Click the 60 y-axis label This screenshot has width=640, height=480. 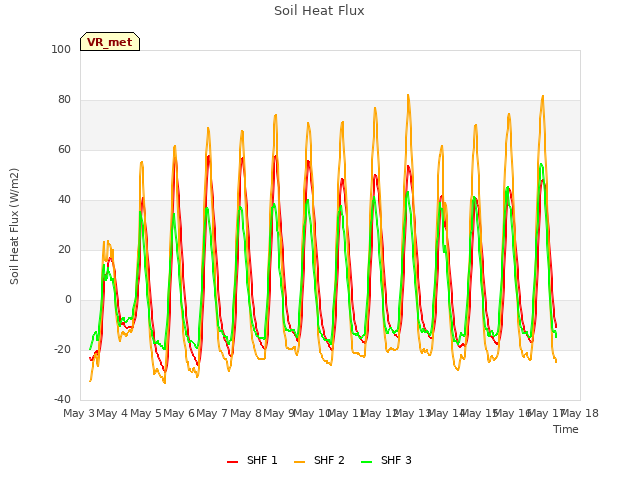coord(64,149)
